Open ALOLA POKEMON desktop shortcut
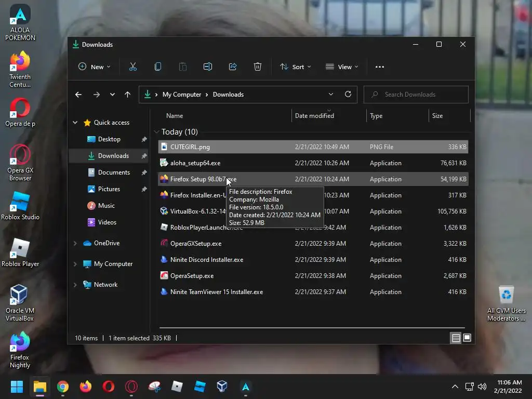532x399 pixels. click(20, 22)
